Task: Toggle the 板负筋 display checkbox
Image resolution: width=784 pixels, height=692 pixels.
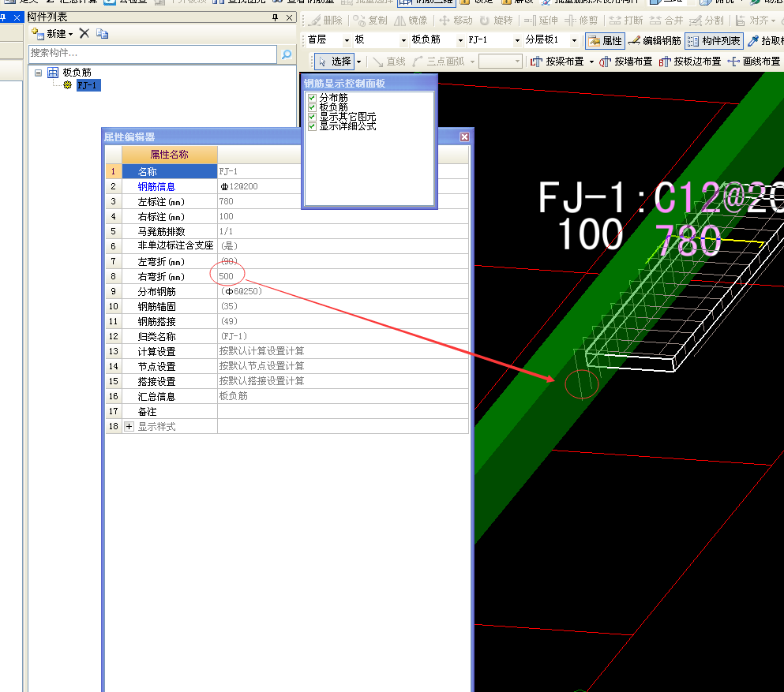Action: coord(312,107)
